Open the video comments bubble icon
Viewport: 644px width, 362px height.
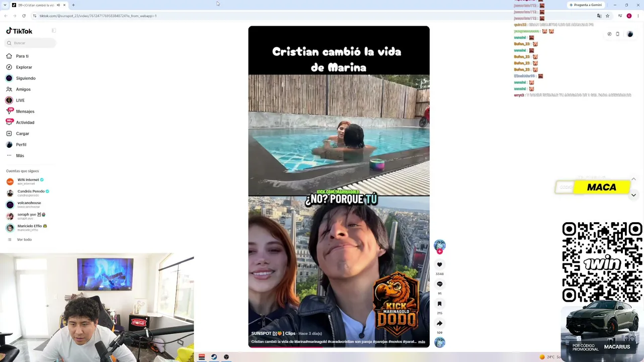click(440, 284)
